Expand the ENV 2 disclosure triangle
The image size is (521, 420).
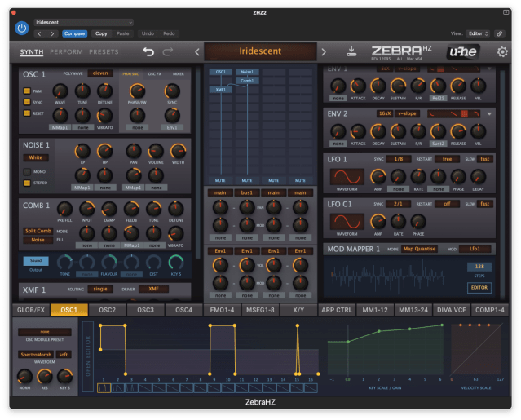point(489,114)
